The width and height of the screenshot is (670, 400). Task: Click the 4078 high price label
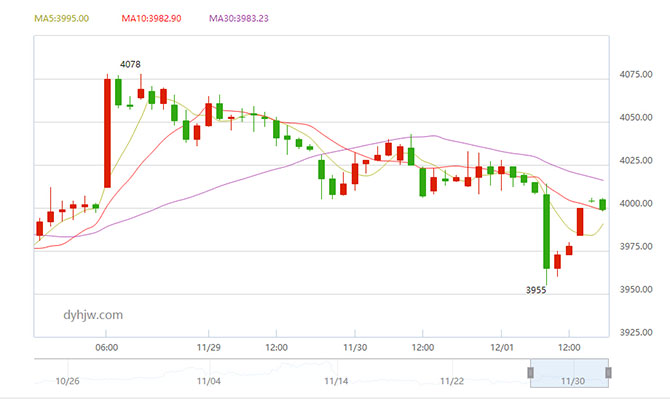point(130,64)
